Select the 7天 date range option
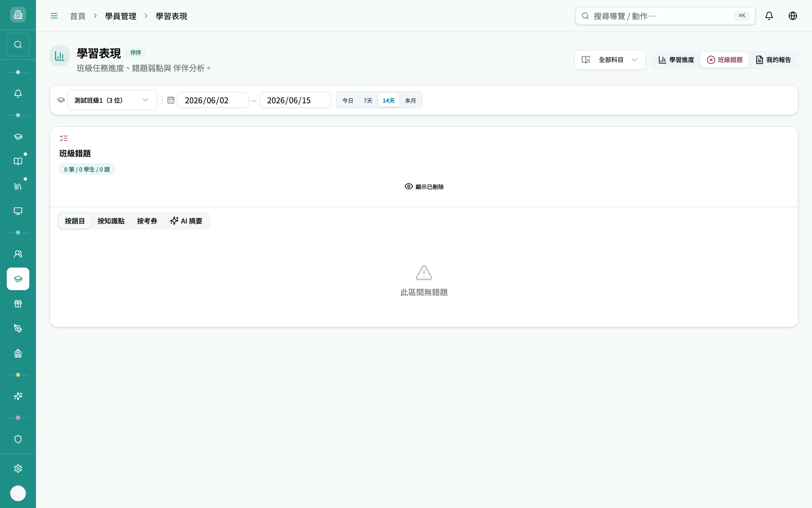The width and height of the screenshot is (812, 508). pyautogui.click(x=368, y=100)
